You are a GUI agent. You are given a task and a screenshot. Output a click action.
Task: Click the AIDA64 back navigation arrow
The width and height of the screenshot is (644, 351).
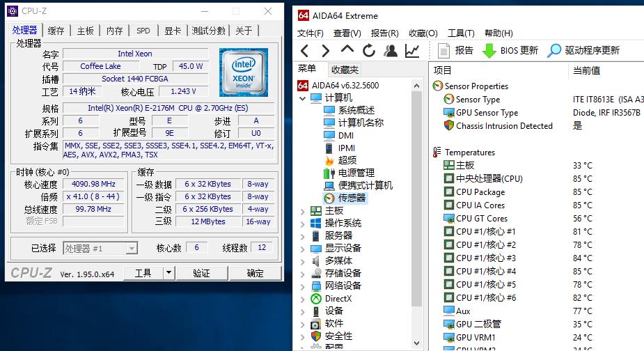point(304,51)
